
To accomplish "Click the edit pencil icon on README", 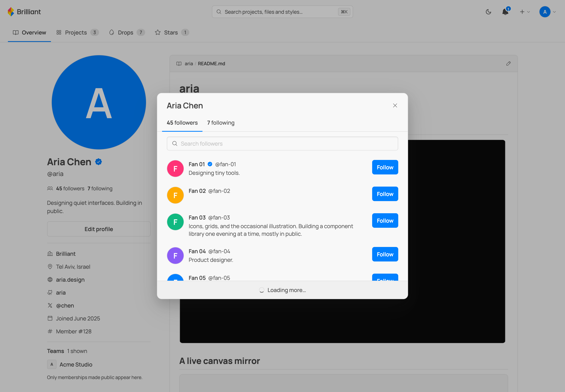I will [508, 64].
